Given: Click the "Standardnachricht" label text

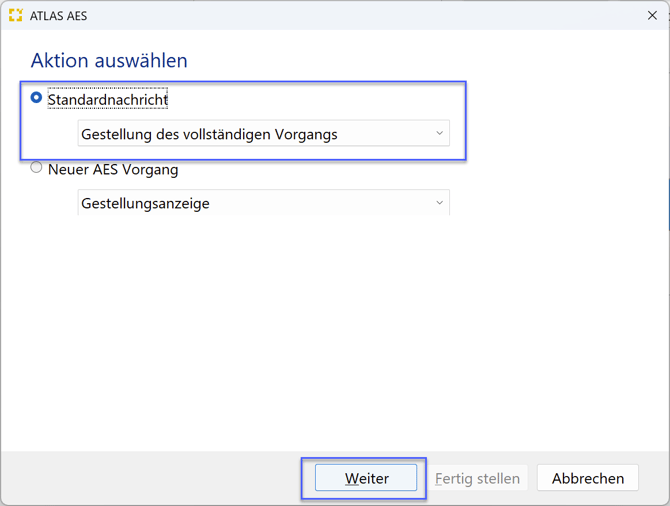Looking at the screenshot, I should (x=108, y=100).
